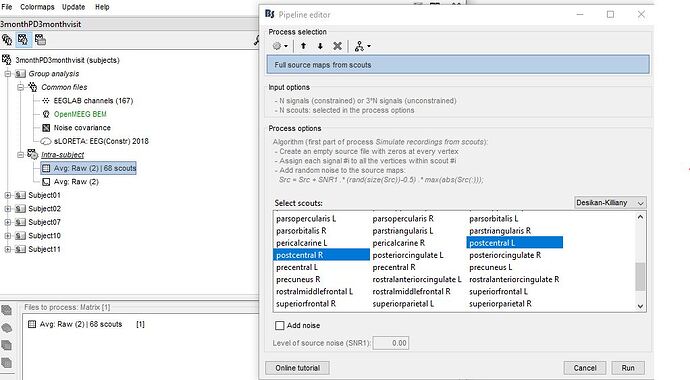Click the Process1 recordings type icon
The height and width of the screenshot is (380, 690).
[7, 310]
